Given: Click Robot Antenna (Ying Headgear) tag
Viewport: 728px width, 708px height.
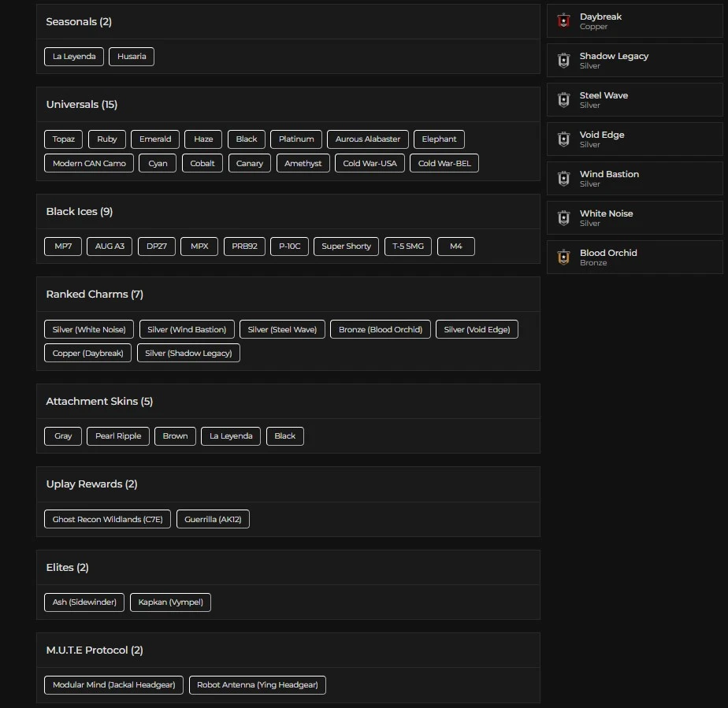Looking at the screenshot, I should tap(258, 685).
